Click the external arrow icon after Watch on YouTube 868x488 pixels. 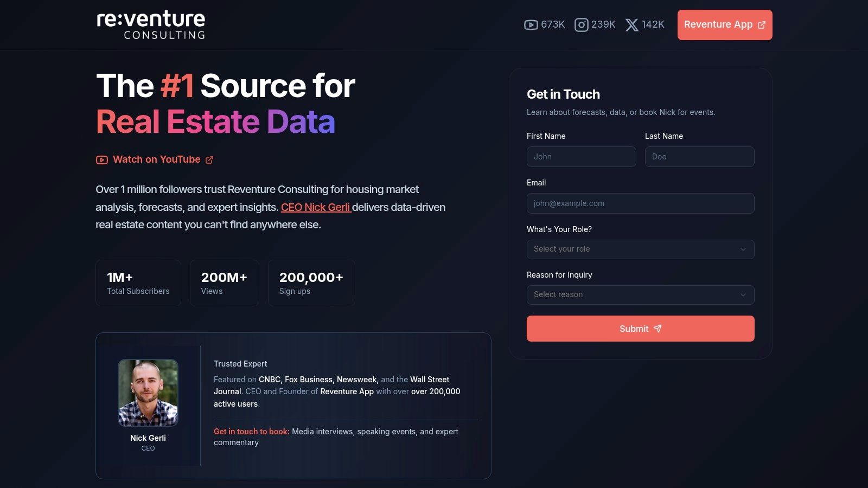pyautogui.click(x=209, y=160)
